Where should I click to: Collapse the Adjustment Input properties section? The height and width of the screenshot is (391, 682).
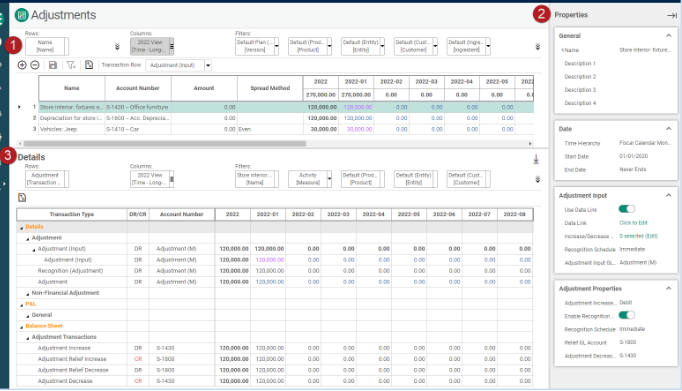click(x=669, y=195)
